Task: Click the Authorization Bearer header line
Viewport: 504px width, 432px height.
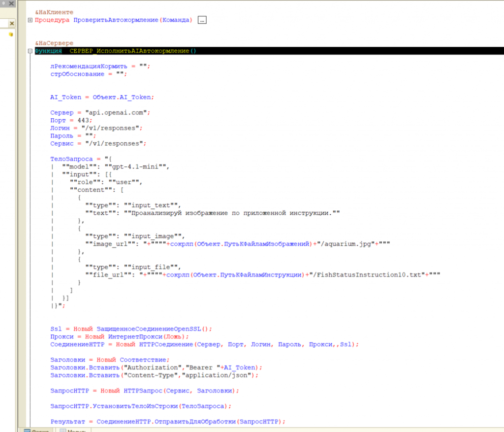Action: [x=156, y=367]
